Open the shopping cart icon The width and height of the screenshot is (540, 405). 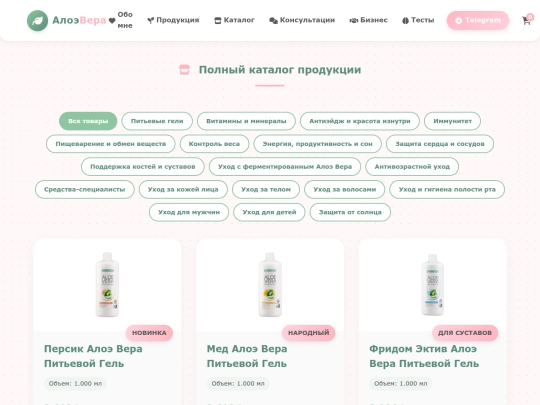(x=526, y=21)
